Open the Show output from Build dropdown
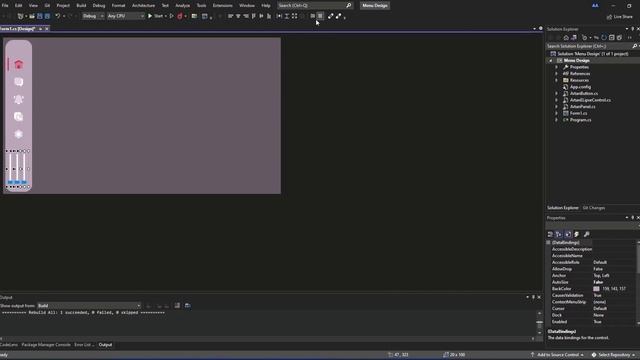Image resolution: width=640 pixels, height=360 pixels. 89,306
